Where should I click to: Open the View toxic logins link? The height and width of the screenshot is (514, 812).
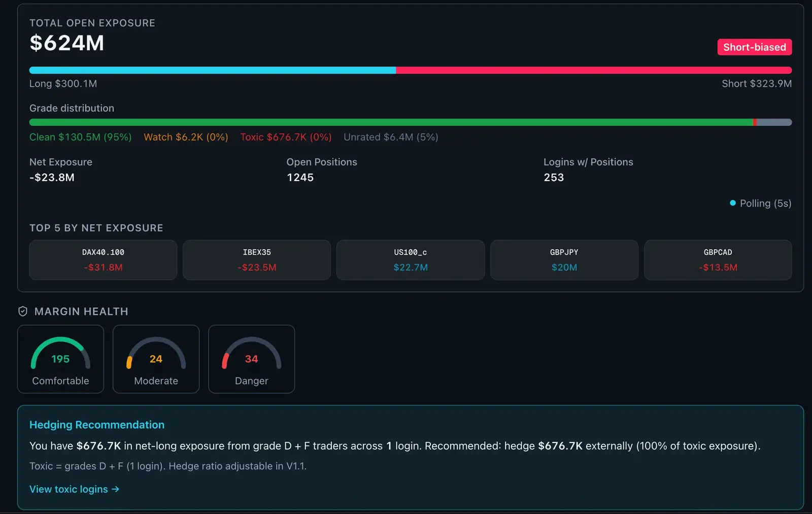[74, 489]
